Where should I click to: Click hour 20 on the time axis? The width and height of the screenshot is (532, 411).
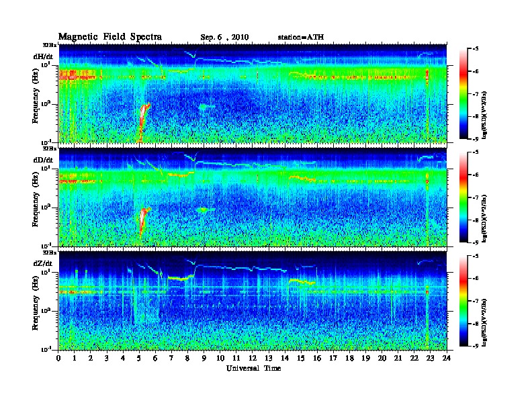[x=382, y=358]
